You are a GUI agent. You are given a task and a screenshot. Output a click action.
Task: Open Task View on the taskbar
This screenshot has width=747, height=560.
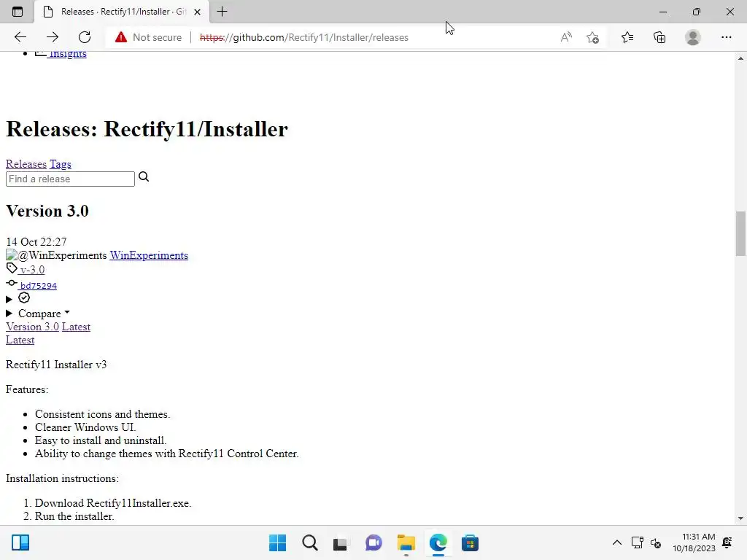pyautogui.click(x=340, y=542)
